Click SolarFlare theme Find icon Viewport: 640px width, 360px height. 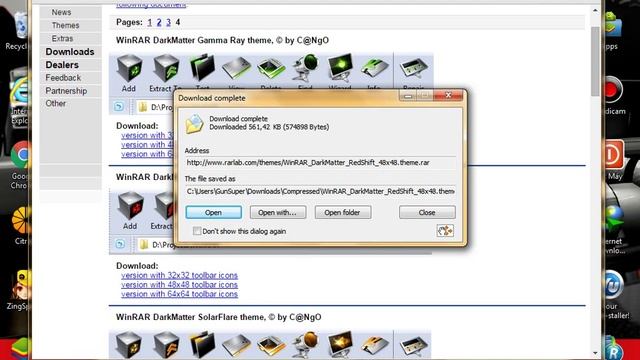tap(305, 345)
